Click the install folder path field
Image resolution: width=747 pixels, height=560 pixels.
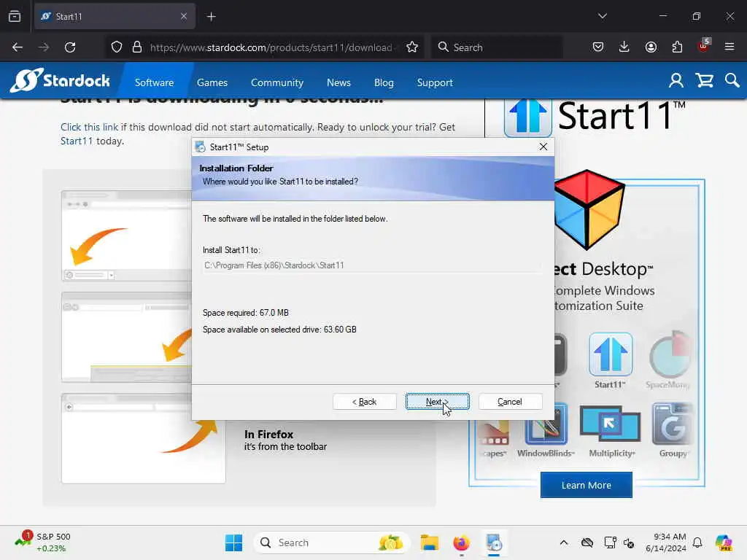[x=371, y=265]
